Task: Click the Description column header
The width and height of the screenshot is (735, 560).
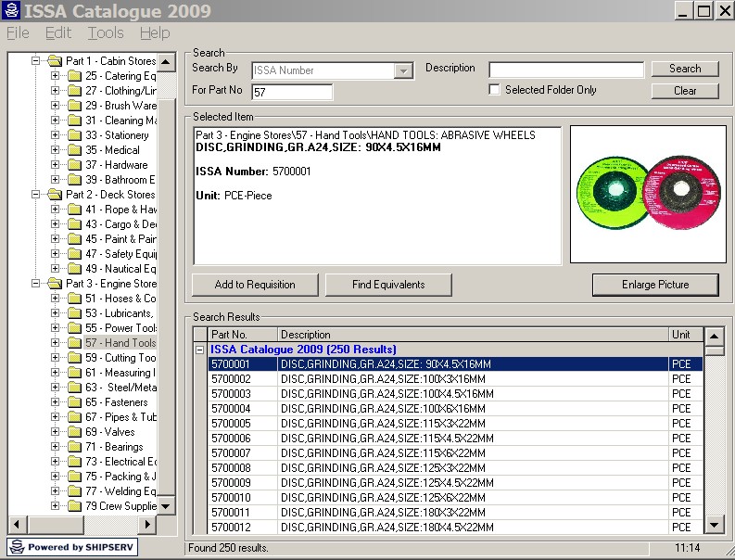Action: click(473, 335)
